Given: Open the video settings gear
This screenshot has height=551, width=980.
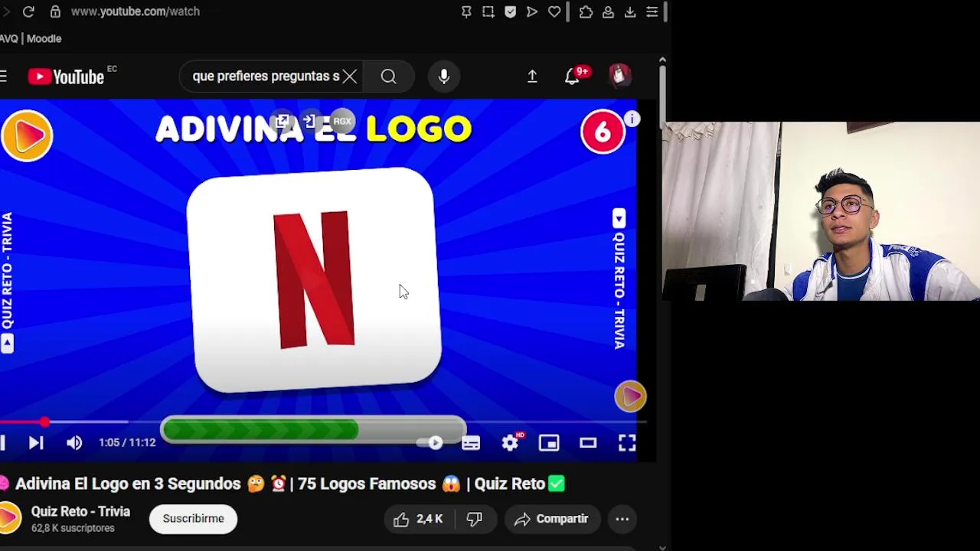Looking at the screenshot, I should [x=511, y=443].
